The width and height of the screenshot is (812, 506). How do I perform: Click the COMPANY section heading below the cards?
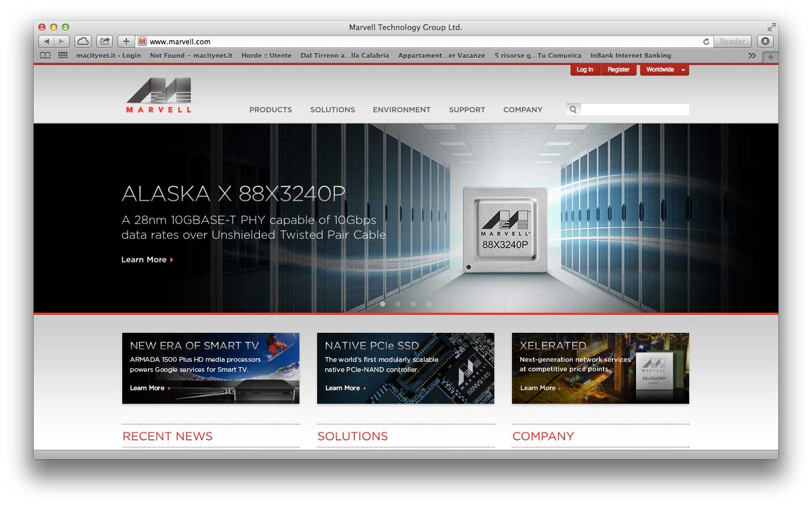tap(543, 436)
